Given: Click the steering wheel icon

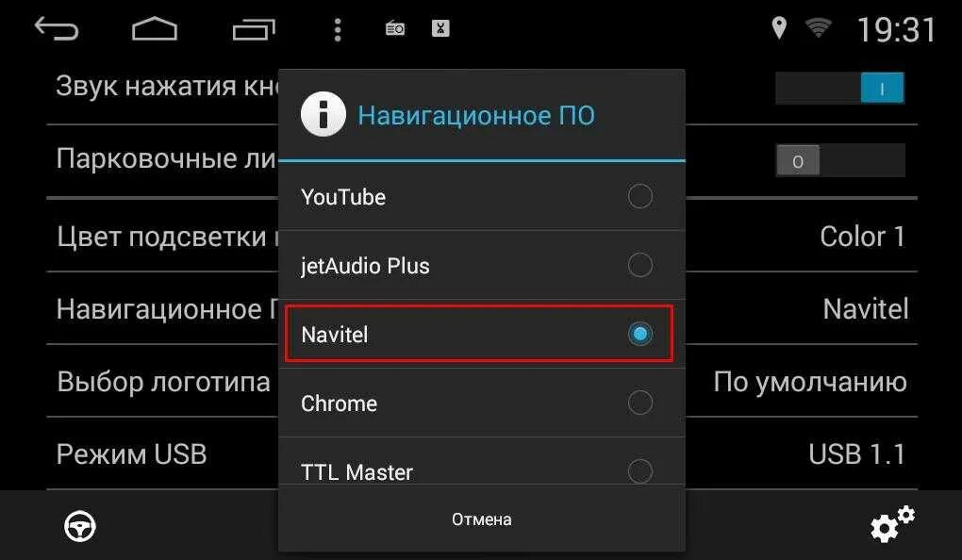Looking at the screenshot, I should tap(80, 526).
